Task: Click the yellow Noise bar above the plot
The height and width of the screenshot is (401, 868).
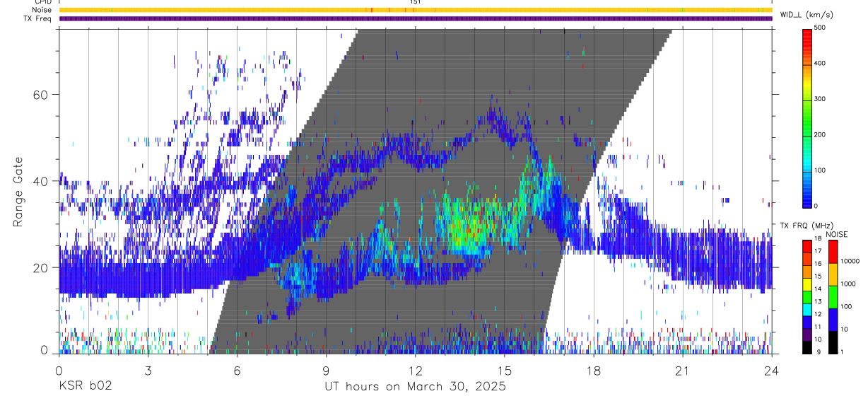Action: click(x=416, y=10)
